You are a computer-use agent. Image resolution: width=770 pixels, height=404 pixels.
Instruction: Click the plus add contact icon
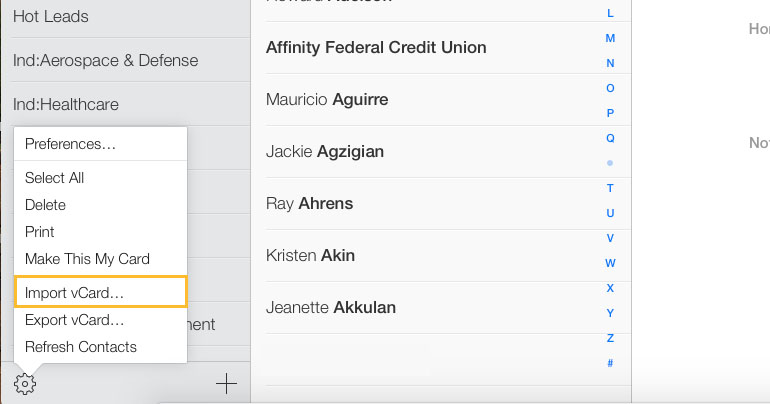click(226, 384)
